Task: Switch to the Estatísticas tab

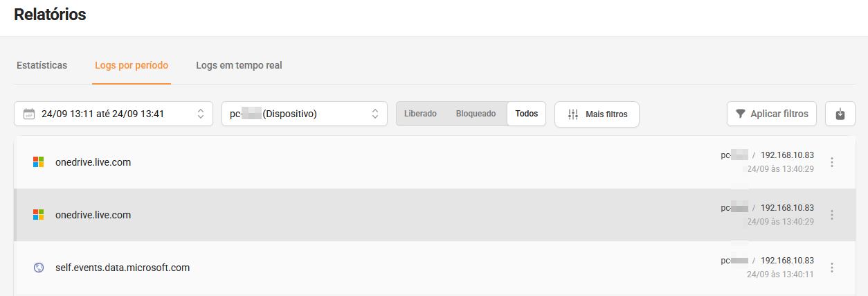Action: click(42, 65)
